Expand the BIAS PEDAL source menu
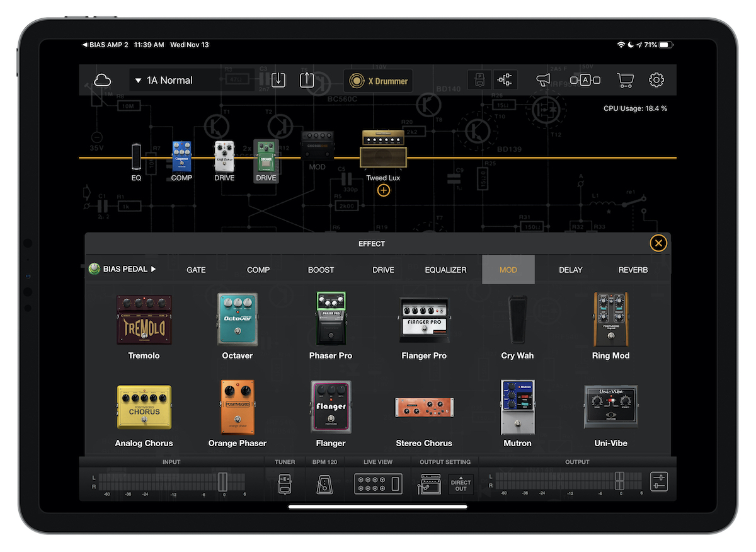This screenshot has height=552, width=756. [122, 269]
